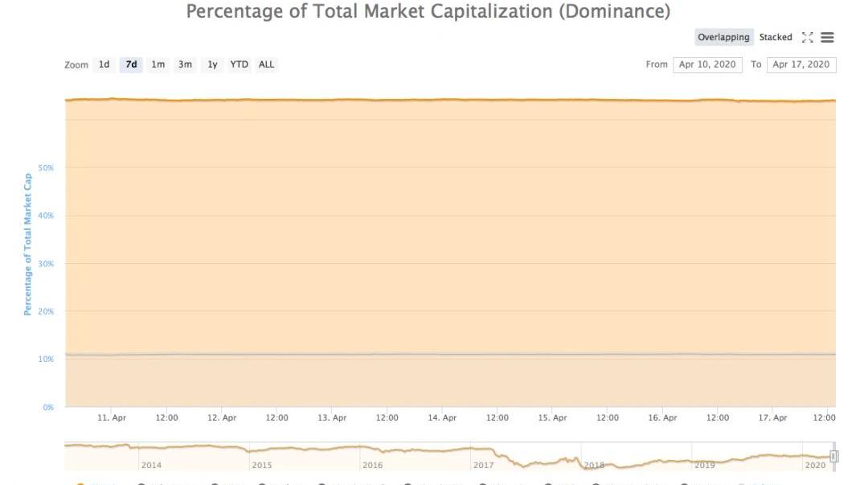Viewport: 868px width, 485px height.
Task: Show ALL historical data
Action: (266, 64)
